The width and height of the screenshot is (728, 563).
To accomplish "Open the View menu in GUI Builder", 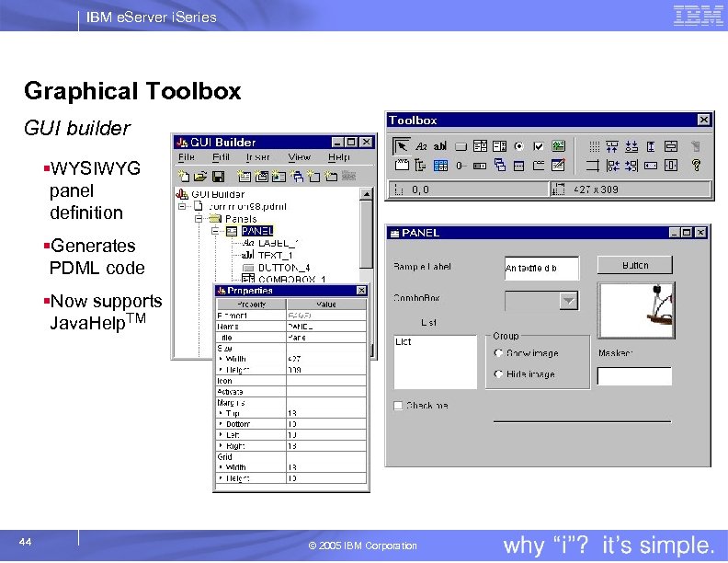I will click(299, 157).
